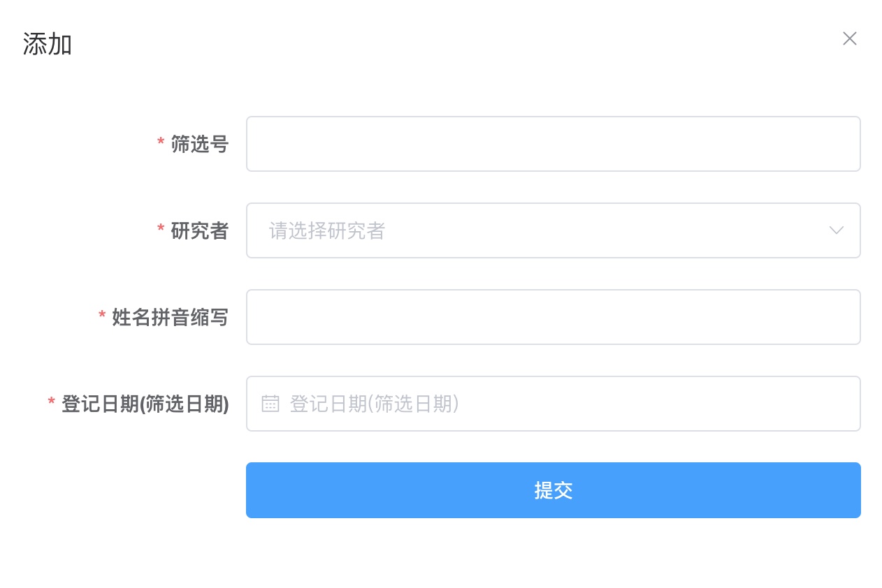Click the 添加 dialog title
882x588 pixels.
tap(47, 43)
